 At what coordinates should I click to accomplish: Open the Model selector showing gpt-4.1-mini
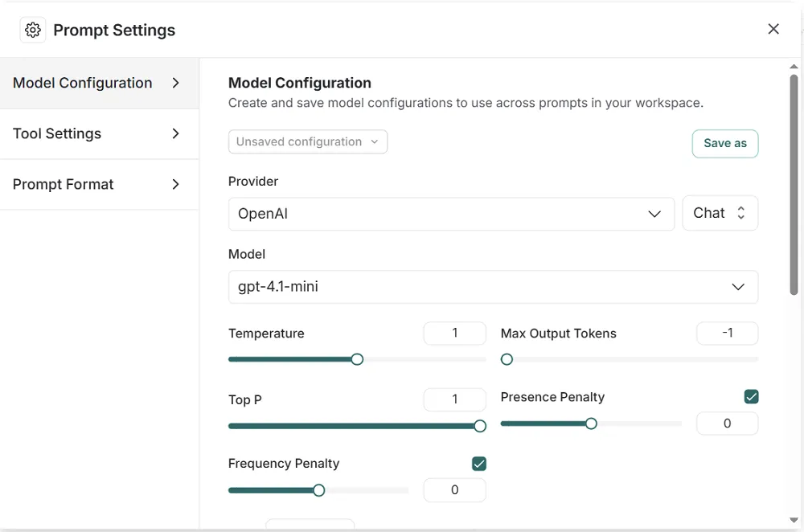(x=493, y=287)
